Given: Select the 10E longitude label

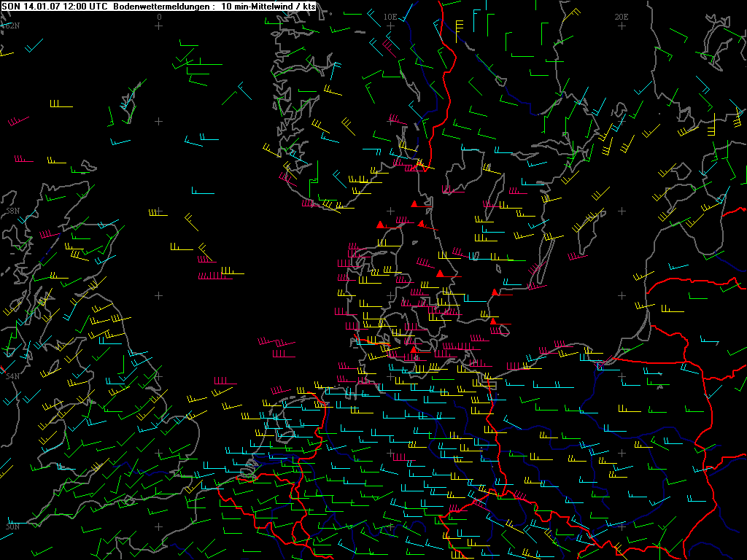Looking at the screenshot, I should 390,16.
